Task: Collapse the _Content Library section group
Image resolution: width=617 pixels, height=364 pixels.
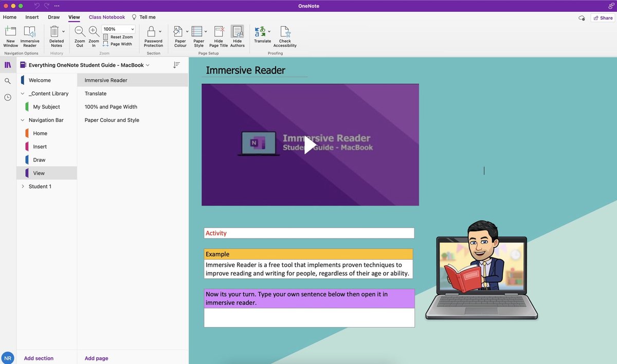Action: (x=23, y=94)
